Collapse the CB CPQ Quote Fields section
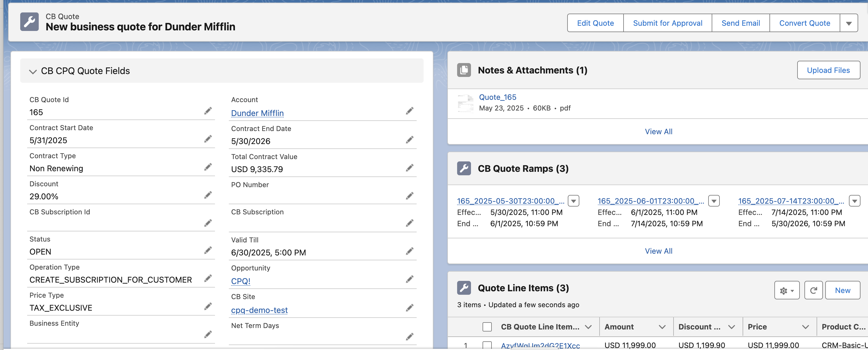 [x=33, y=71]
